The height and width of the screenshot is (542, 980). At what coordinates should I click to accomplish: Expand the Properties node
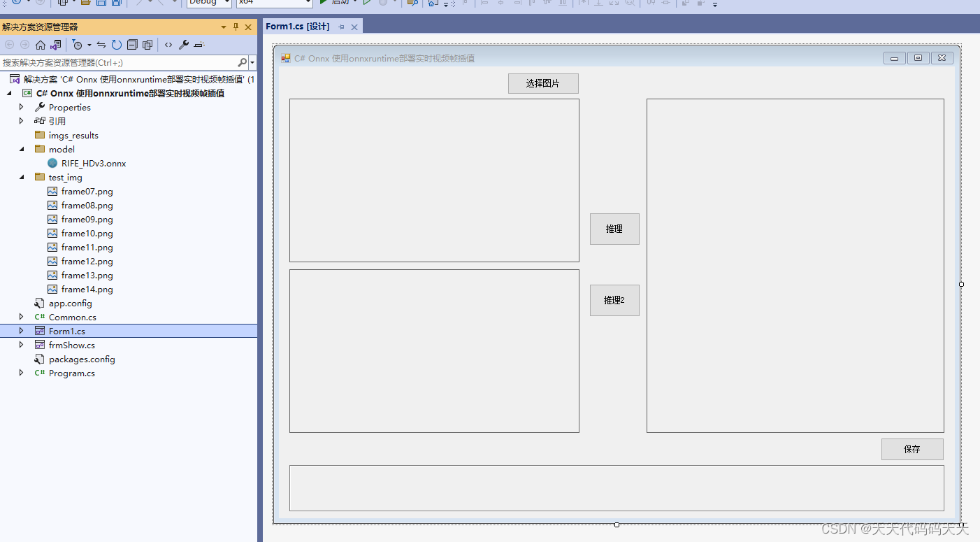(x=21, y=107)
